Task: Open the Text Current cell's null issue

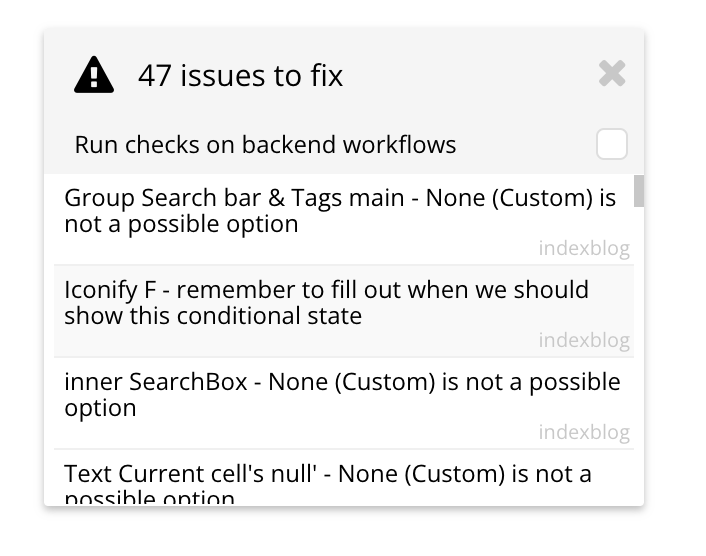Action: coord(344,478)
